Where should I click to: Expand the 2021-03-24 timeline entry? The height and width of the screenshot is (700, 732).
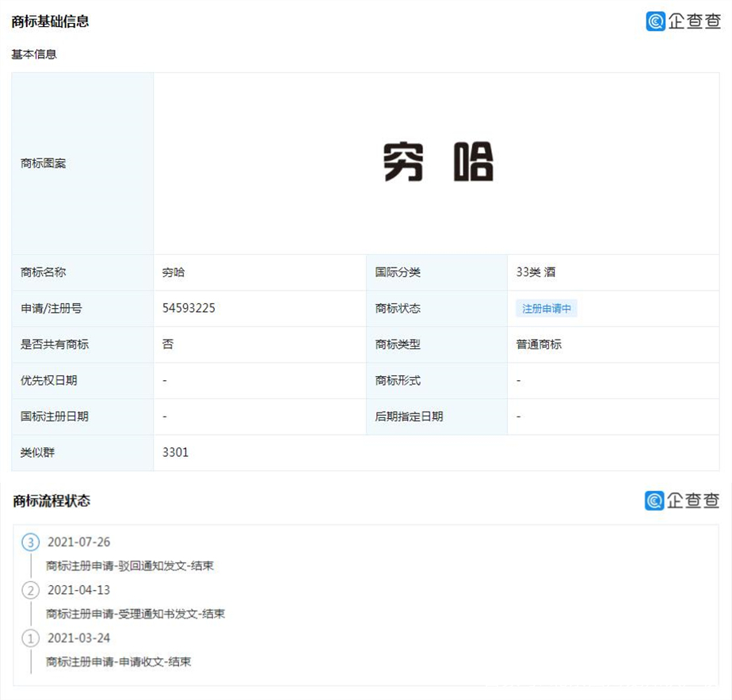(80, 638)
